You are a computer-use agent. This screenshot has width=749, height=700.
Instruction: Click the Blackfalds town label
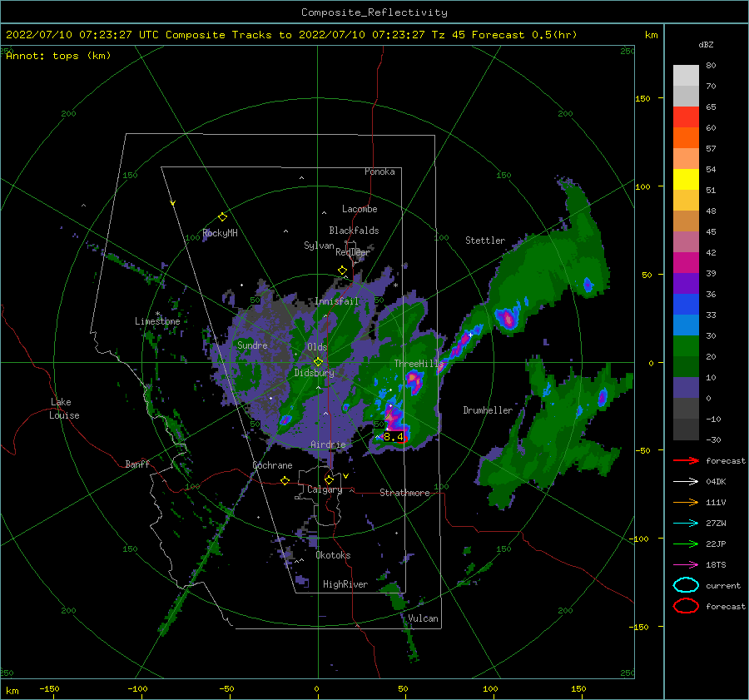coord(354,231)
